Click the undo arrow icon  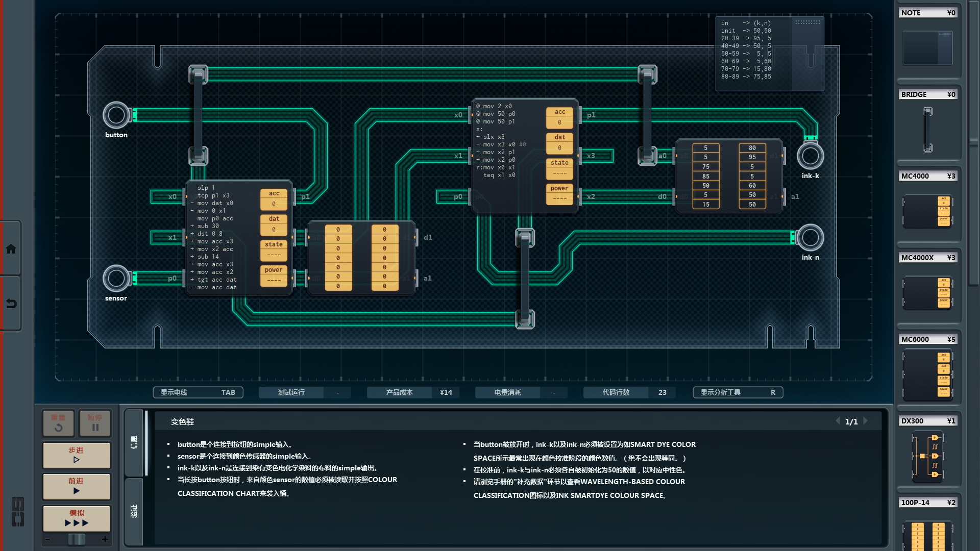pos(11,304)
